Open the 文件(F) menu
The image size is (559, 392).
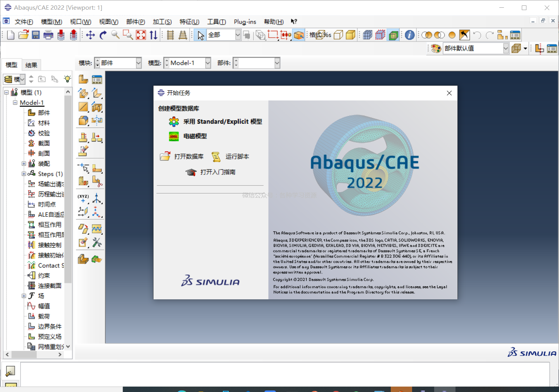click(24, 22)
